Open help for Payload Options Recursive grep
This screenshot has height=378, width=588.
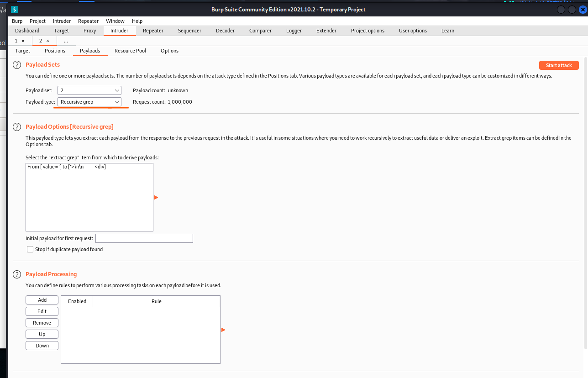(17, 127)
